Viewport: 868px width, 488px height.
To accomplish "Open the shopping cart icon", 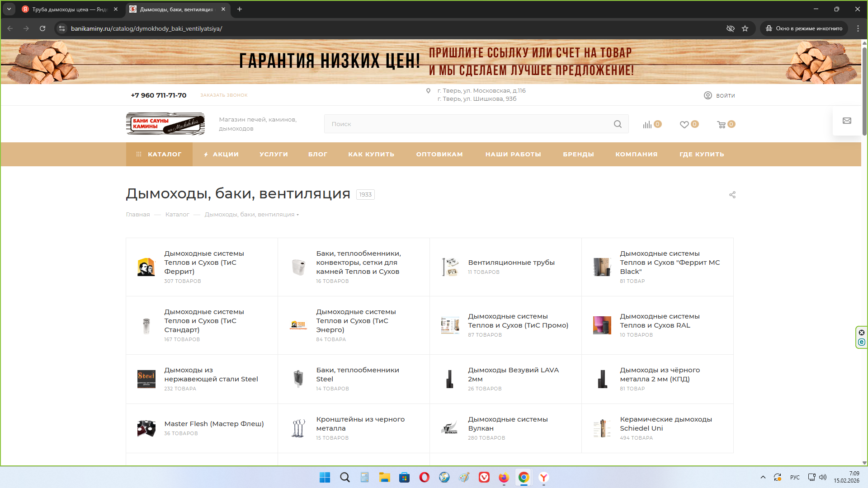I will 722,125.
